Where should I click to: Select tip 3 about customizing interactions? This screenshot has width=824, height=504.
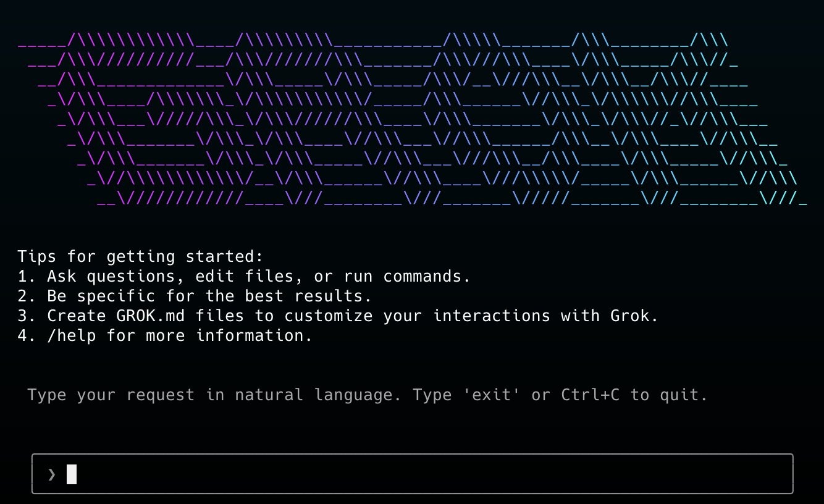tap(337, 316)
